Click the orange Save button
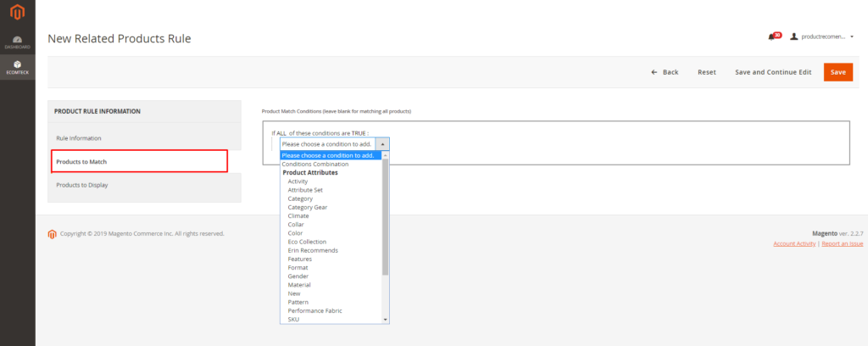The height and width of the screenshot is (346, 868). (x=837, y=72)
